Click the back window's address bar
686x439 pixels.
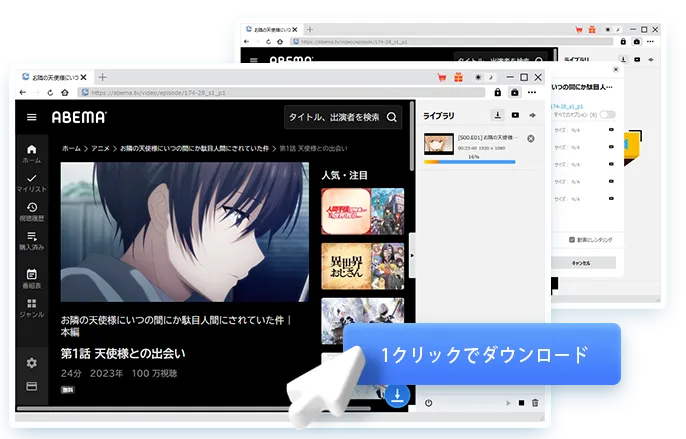click(x=453, y=42)
